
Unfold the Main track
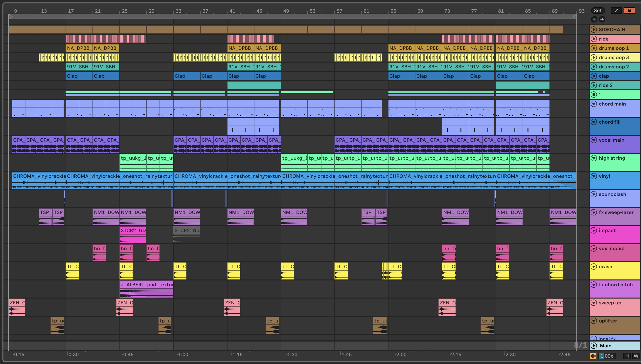coord(594,346)
